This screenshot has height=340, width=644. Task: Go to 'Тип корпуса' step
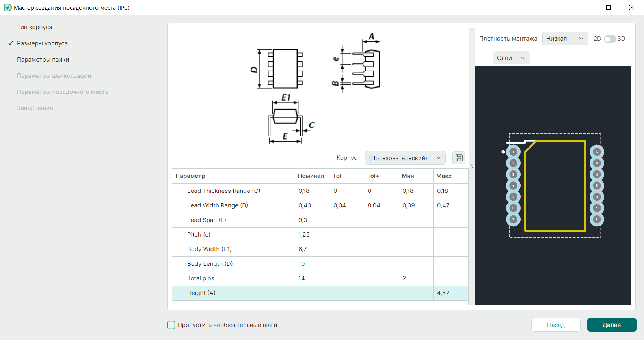(x=35, y=27)
